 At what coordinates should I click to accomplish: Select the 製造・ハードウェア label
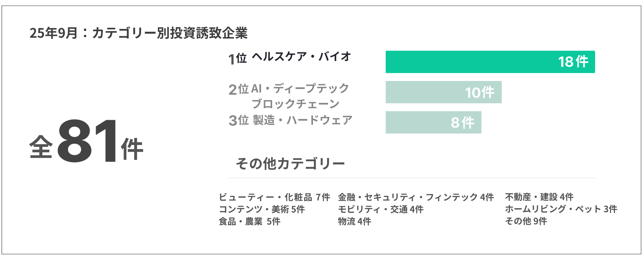point(302,120)
